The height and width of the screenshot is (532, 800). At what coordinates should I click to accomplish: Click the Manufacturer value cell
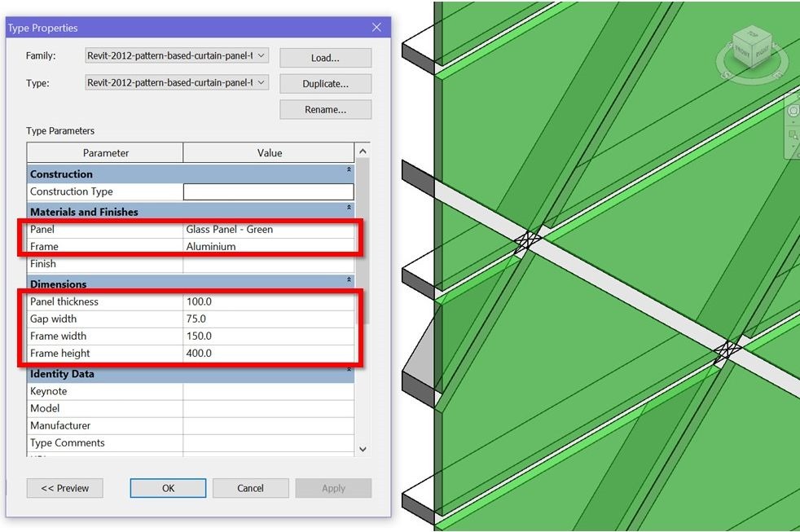tap(268, 425)
